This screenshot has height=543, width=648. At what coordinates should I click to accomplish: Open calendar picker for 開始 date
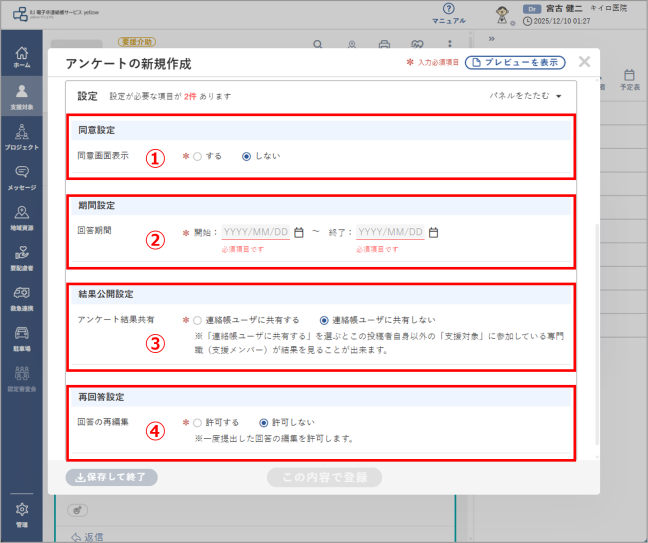[298, 233]
